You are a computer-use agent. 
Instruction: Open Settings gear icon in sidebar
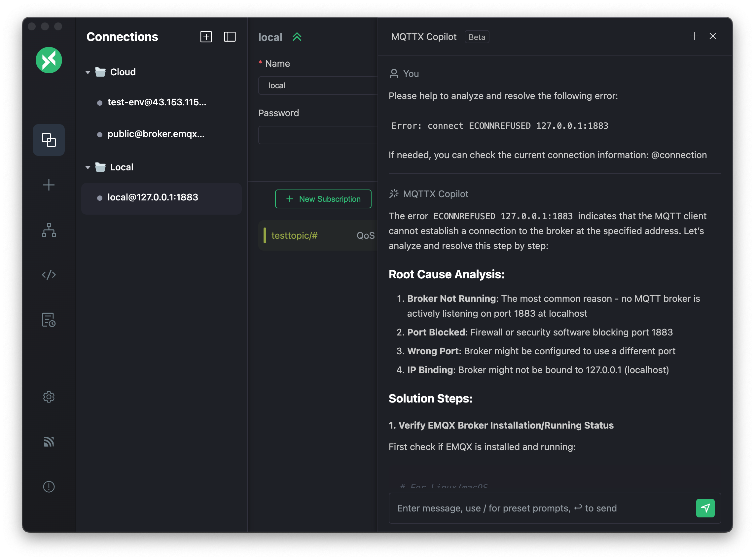49,397
